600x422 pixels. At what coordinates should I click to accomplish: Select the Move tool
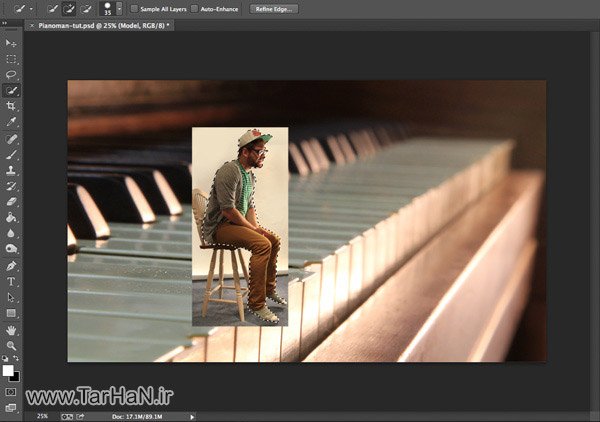point(11,44)
